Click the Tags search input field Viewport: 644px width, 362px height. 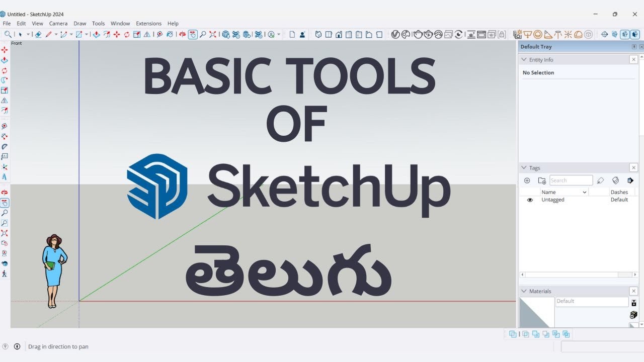[x=571, y=180]
